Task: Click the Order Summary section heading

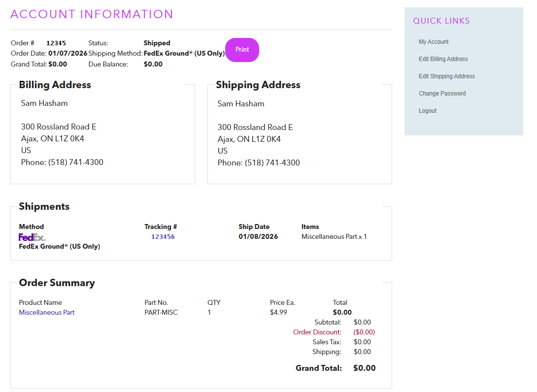Action: (57, 283)
